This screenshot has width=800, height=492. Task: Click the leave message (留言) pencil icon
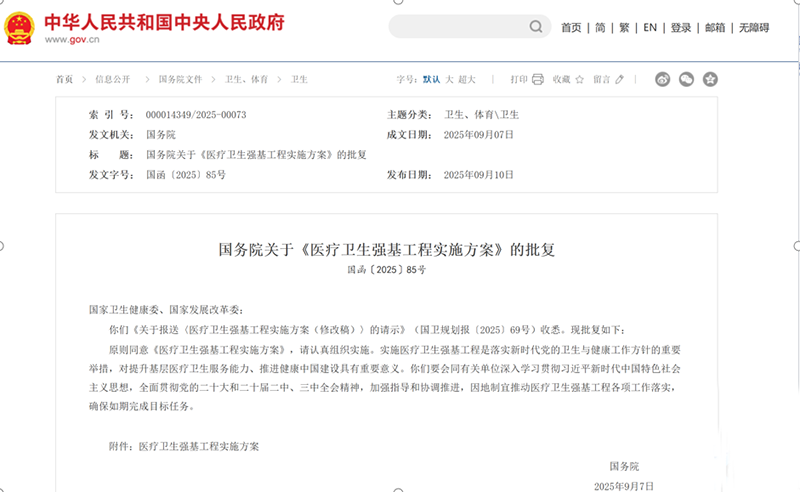pyautogui.click(x=620, y=79)
